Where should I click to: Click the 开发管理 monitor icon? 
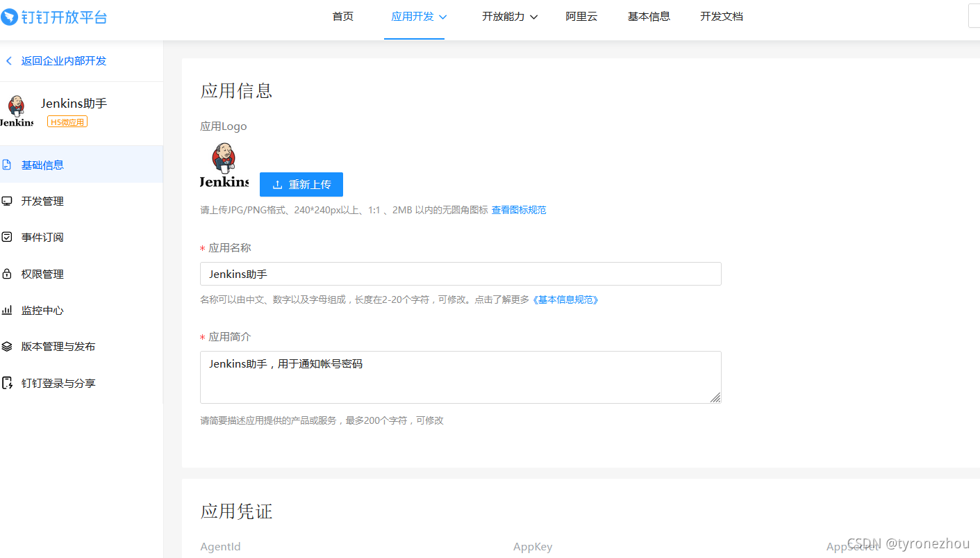tap(7, 201)
